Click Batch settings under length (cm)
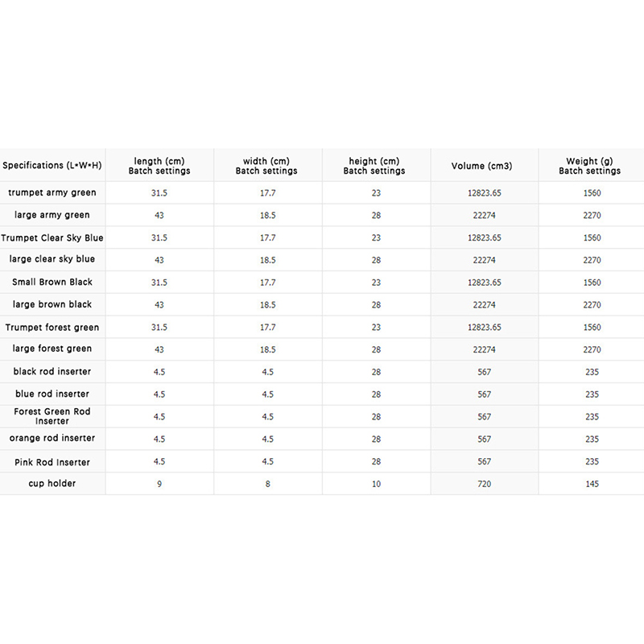 tap(159, 171)
